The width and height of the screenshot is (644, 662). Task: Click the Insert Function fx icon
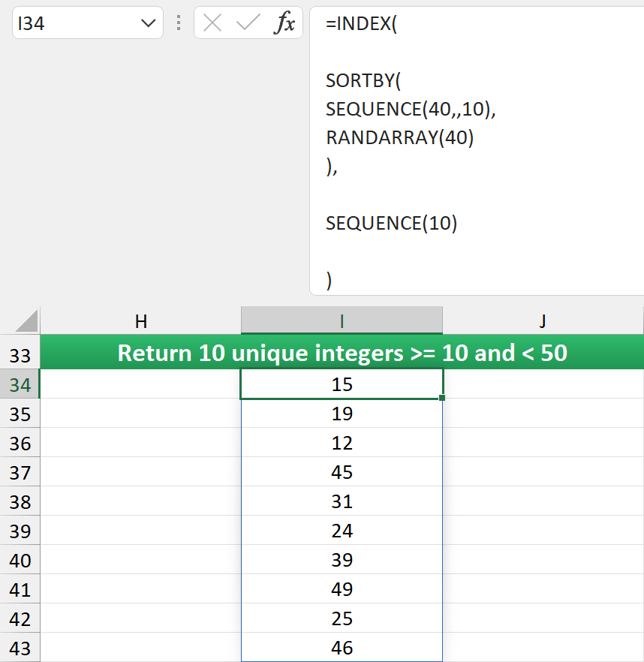284,23
